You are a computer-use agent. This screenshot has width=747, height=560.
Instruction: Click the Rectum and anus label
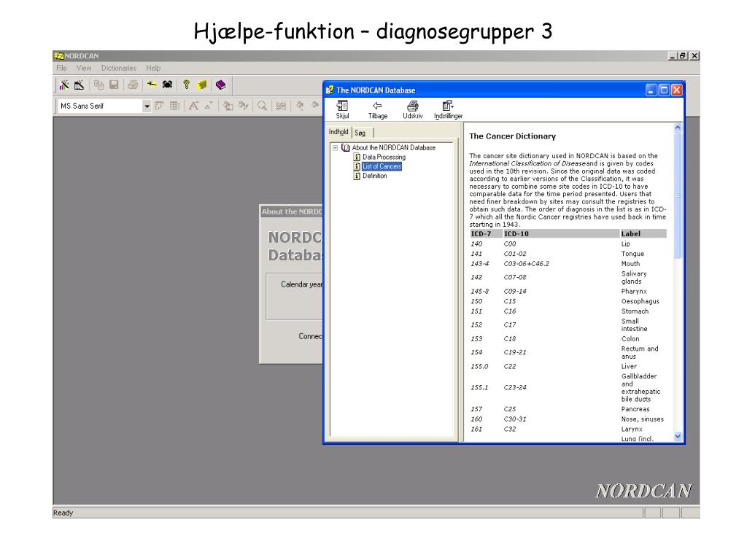[640, 353]
